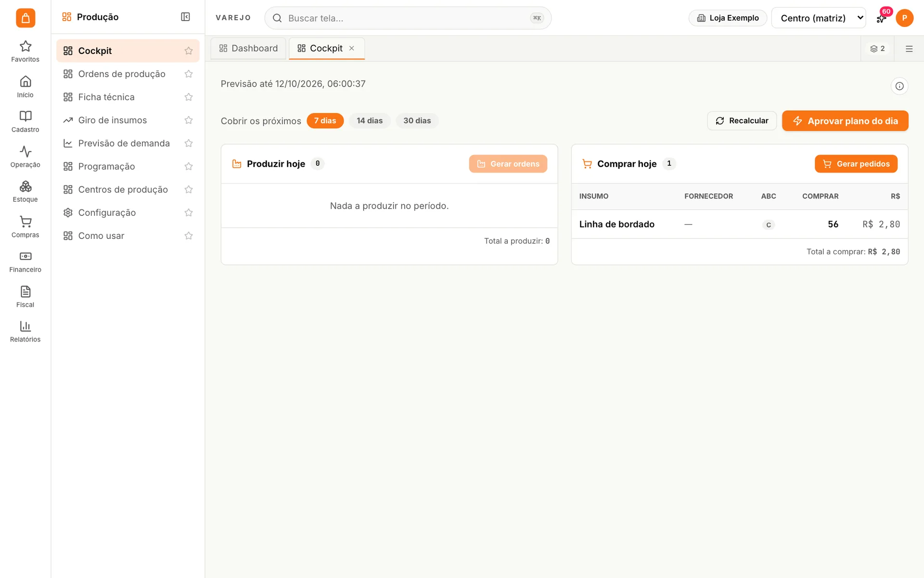The height and width of the screenshot is (578, 924).
Task: Favorite Programação with its star
Action: pos(189,166)
